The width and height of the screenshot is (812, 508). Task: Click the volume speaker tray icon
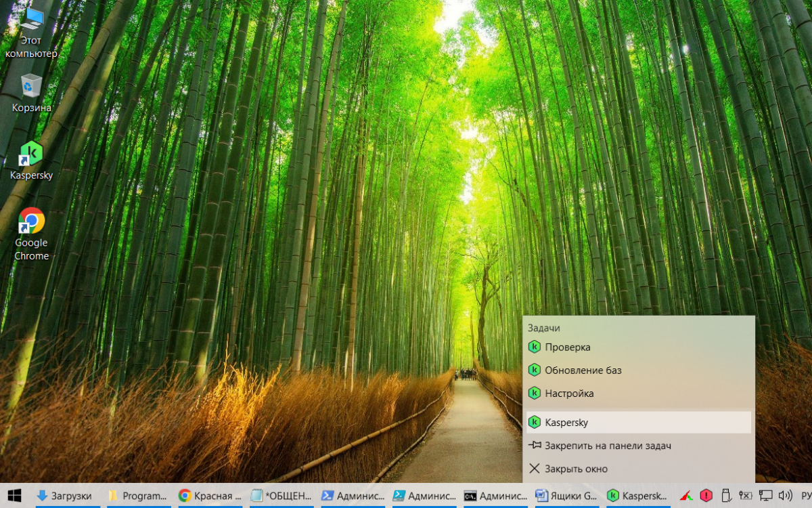pos(785,496)
